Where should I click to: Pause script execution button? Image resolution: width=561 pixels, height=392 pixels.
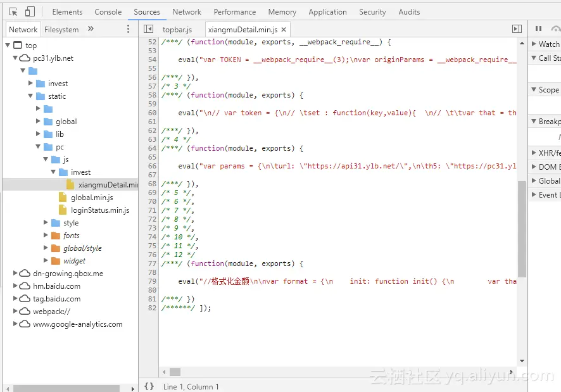click(538, 28)
